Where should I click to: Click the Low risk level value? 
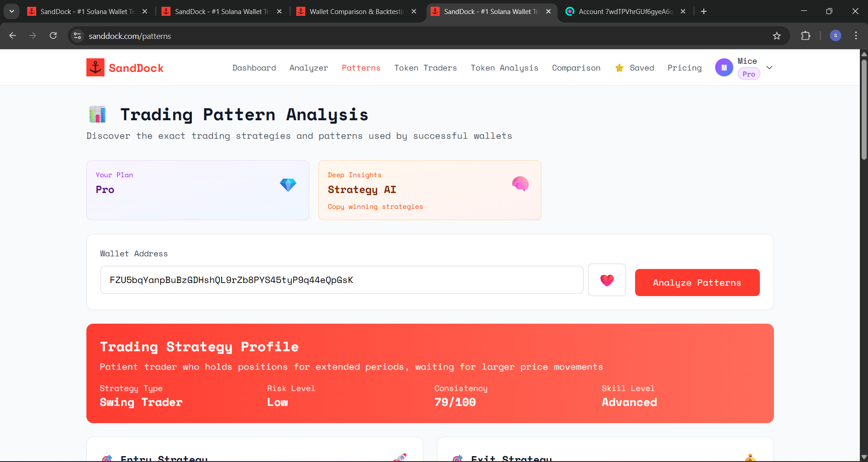(x=277, y=402)
